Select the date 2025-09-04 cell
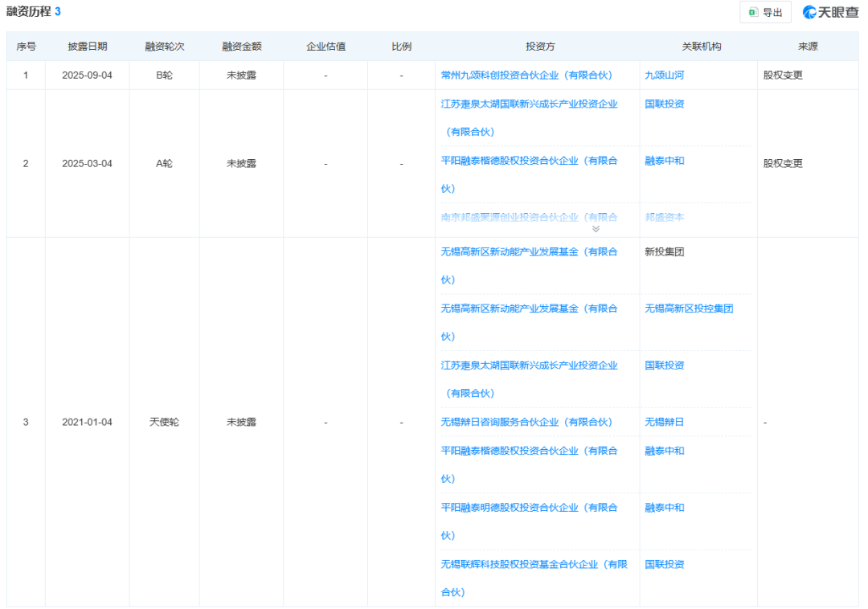This screenshot has height=609, width=868. coord(87,76)
